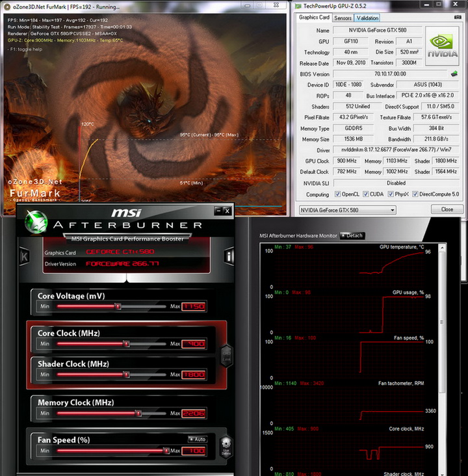Click the Fan Speed slider handle
This screenshot has width=468, height=476.
[x=166, y=451]
